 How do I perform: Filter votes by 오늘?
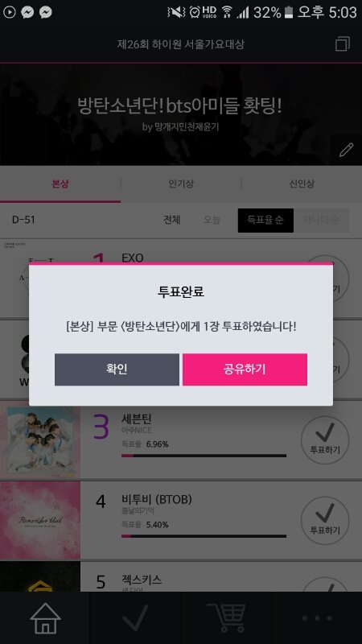[x=212, y=220]
